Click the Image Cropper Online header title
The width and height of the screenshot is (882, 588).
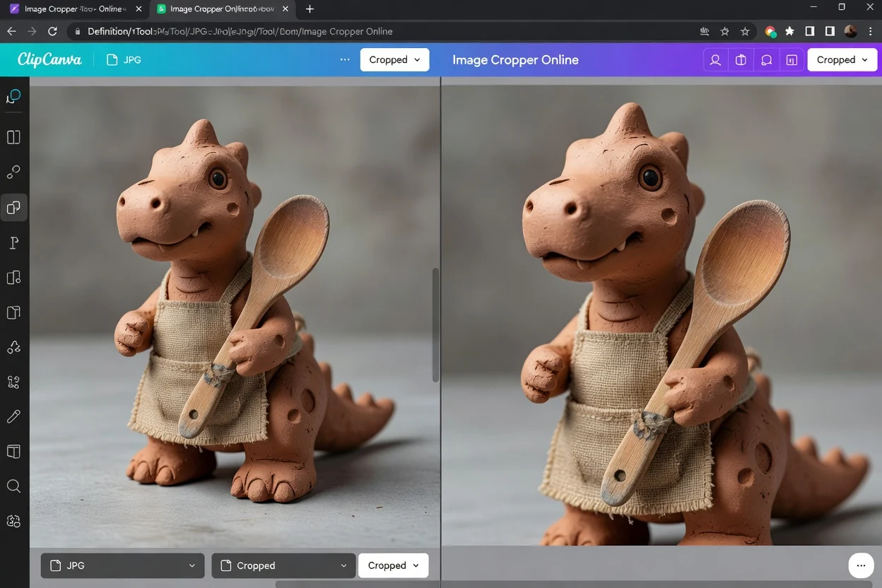pos(515,60)
